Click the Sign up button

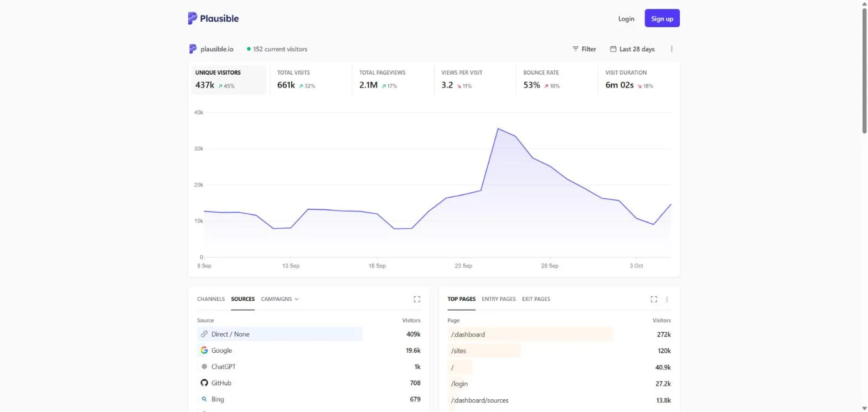[662, 18]
